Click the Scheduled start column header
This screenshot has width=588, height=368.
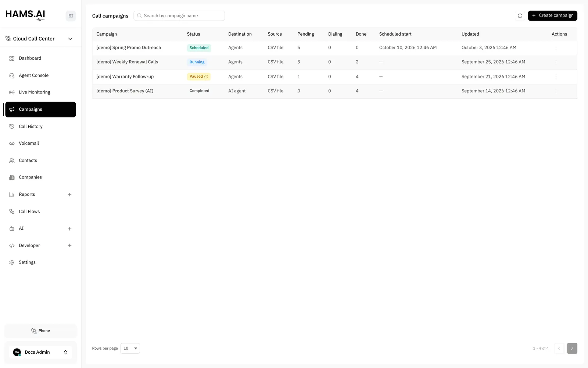395,34
